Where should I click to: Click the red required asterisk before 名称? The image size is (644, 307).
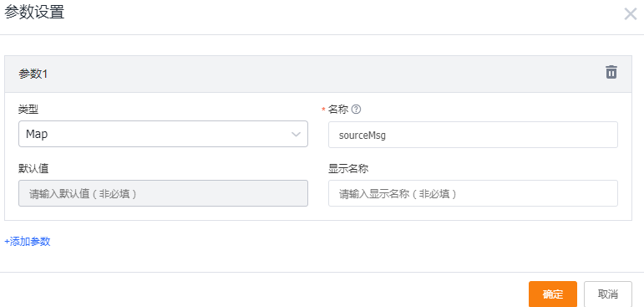323,110
